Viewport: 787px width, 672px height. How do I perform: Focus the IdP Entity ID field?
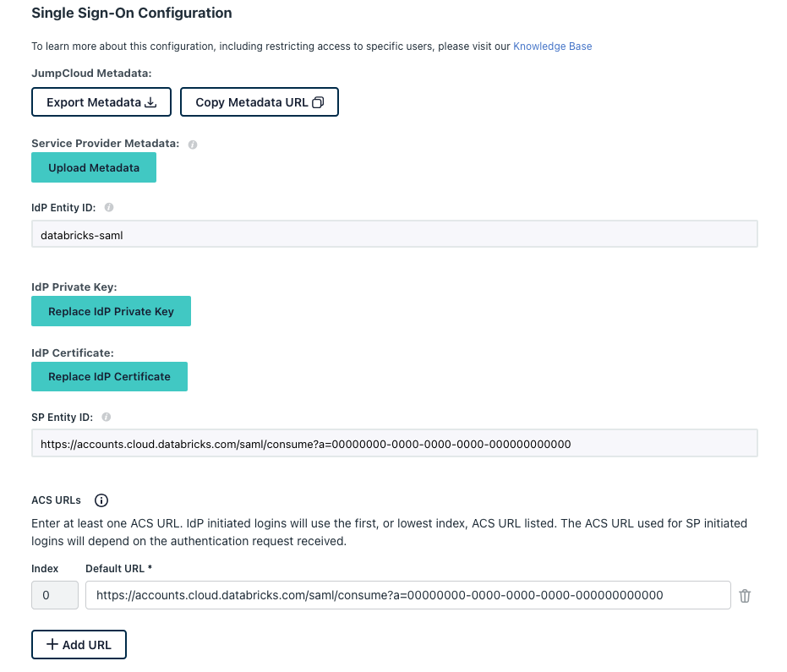(394, 235)
